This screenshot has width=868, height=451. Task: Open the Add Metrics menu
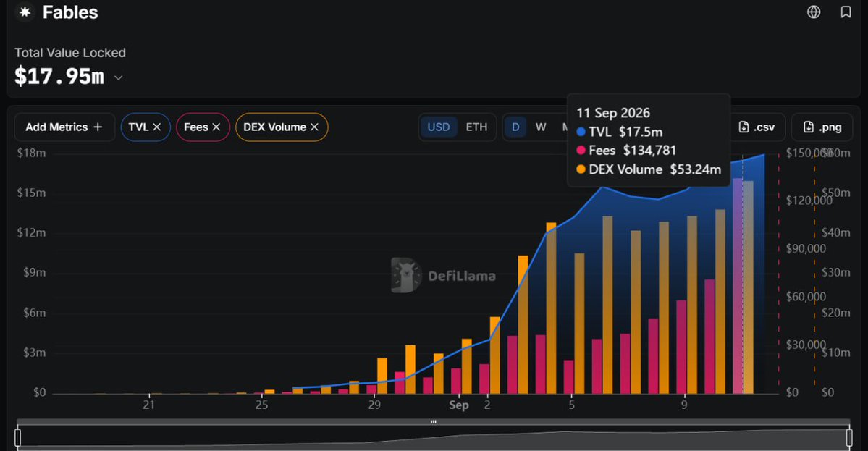pyautogui.click(x=64, y=127)
